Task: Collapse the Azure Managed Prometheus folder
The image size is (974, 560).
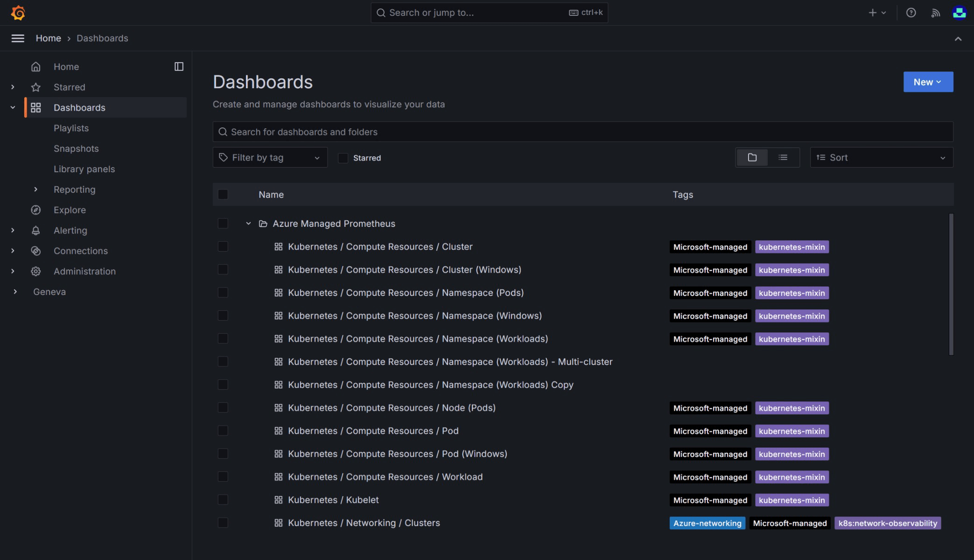Action: click(x=248, y=224)
